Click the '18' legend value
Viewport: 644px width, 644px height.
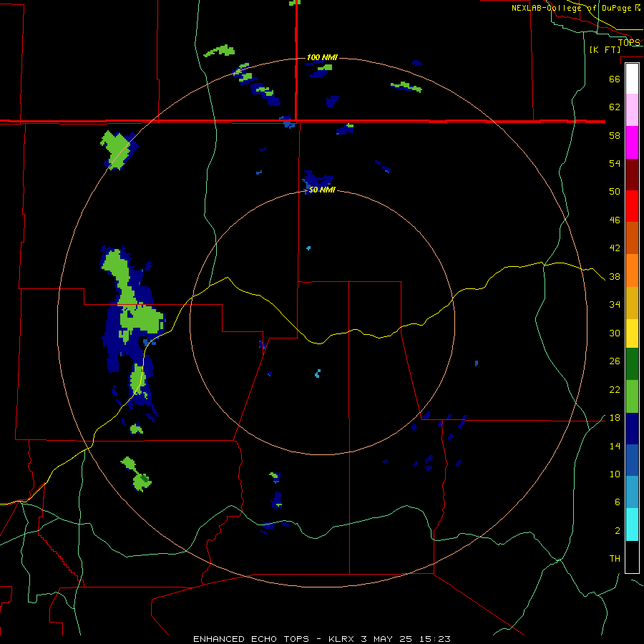pyautogui.click(x=615, y=418)
